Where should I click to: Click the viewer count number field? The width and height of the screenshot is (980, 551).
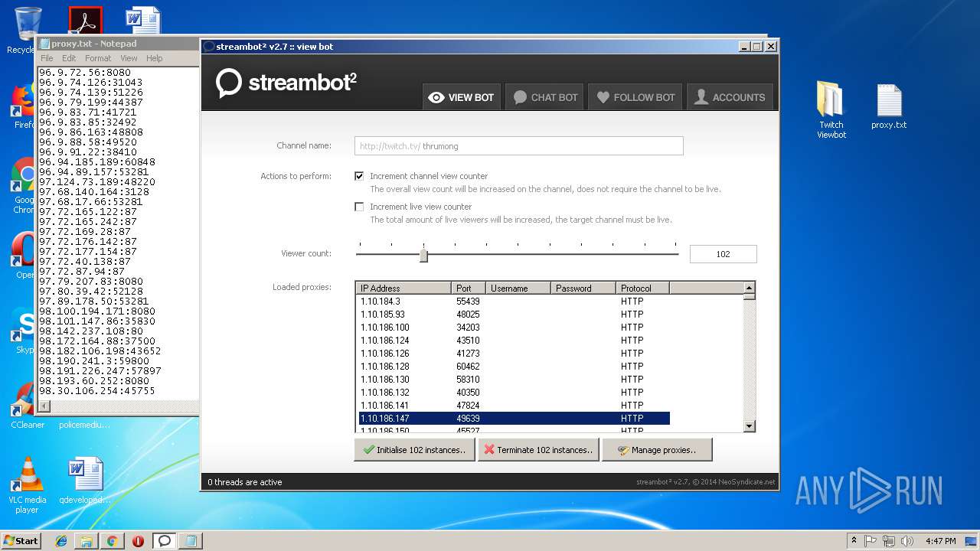point(723,254)
